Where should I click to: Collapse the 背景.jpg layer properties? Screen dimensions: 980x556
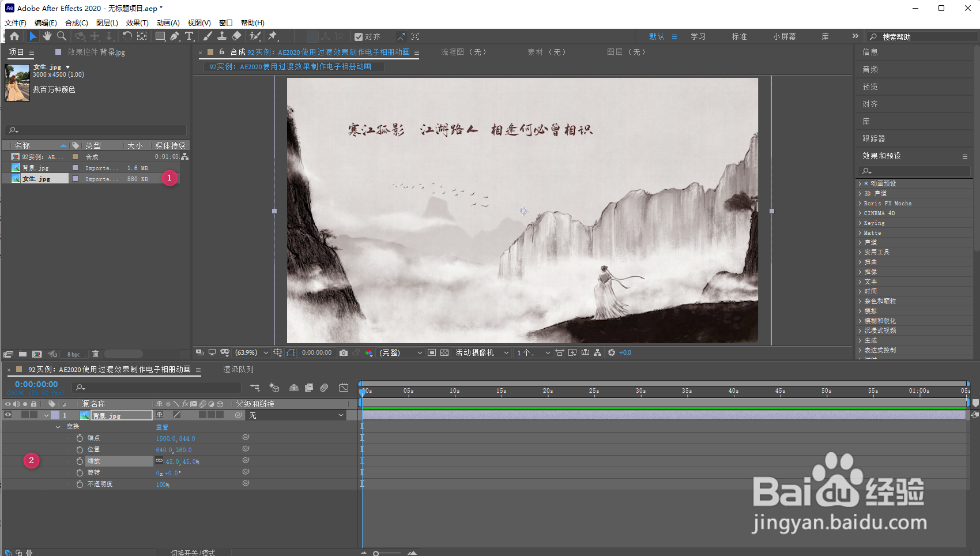tap(46, 415)
